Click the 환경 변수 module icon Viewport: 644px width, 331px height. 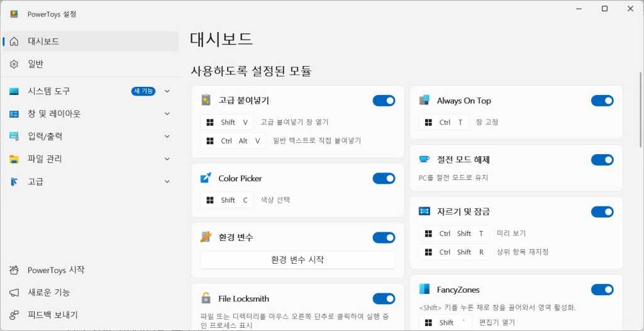point(206,237)
